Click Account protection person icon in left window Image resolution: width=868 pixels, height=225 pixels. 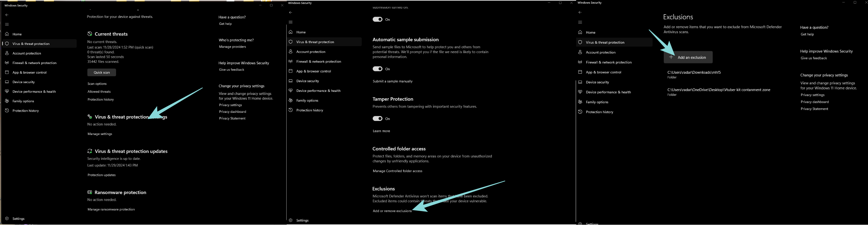(x=7, y=53)
